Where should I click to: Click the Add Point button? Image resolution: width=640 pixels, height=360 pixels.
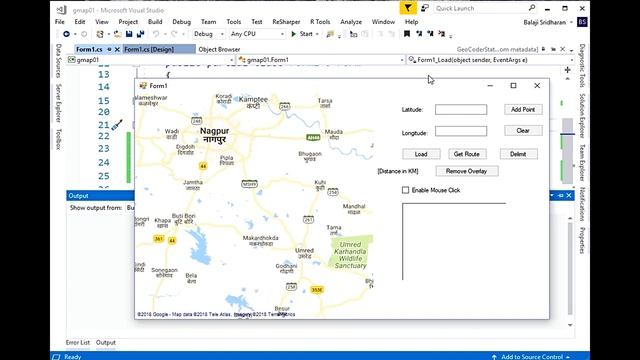click(523, 109)
